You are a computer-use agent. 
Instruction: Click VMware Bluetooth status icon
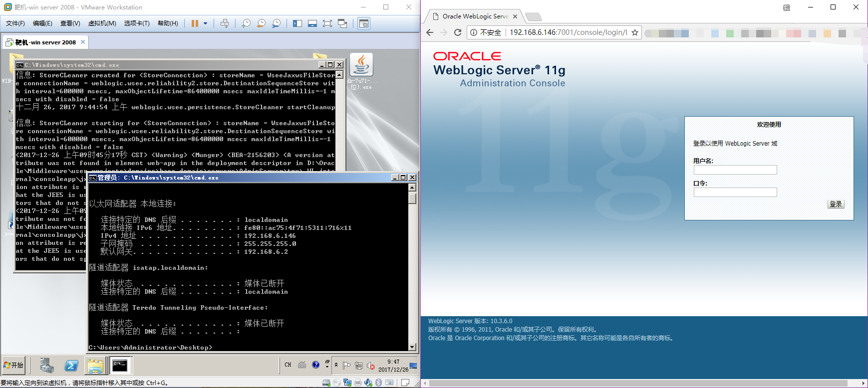(378, 383)
